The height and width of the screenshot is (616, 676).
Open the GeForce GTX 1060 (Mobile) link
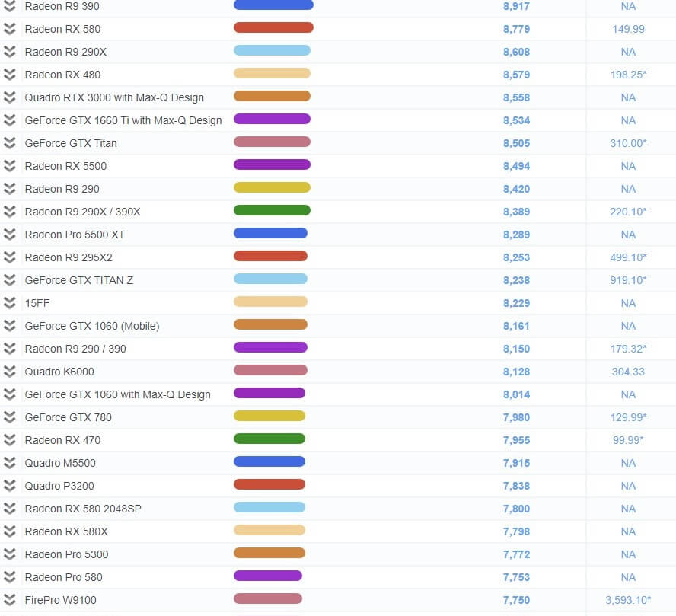point(92,326)
